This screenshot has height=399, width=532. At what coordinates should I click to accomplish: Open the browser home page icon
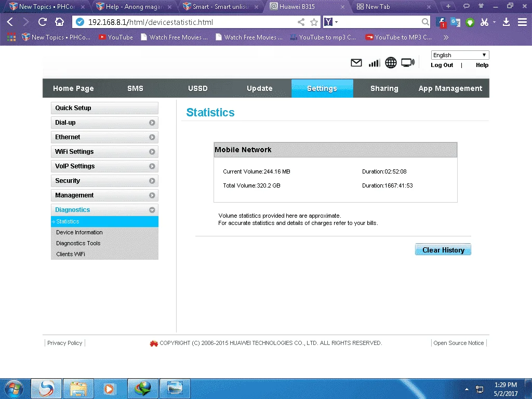pyautogui.click(x=59, y=22)
